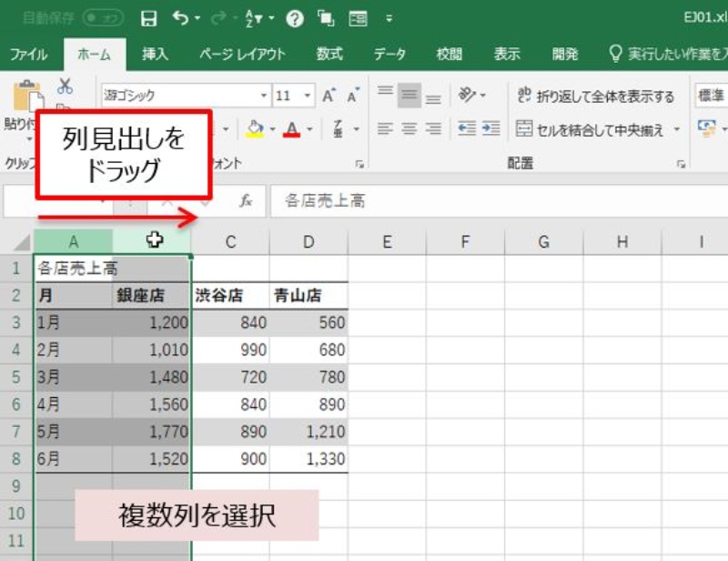The width and height of the screenshot is (728, 561).
Task: Click the Increase Indent icon
Action: point(491,129)
